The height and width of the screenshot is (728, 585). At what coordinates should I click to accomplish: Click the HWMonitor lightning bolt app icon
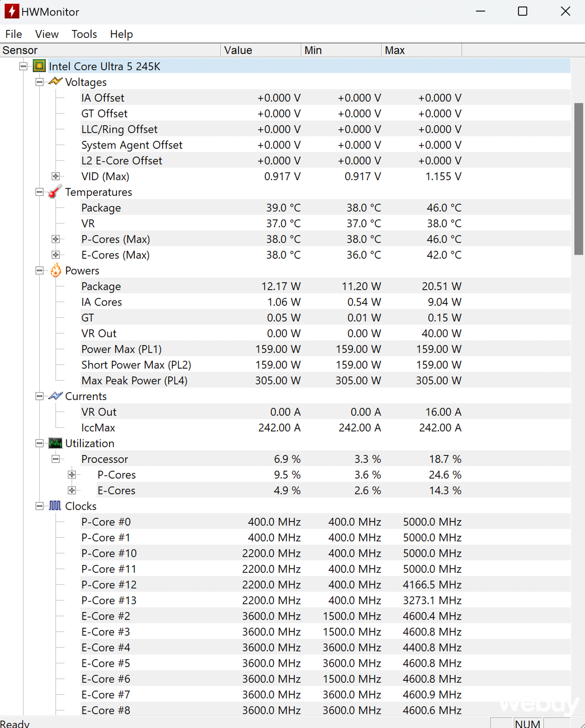[12, 11]
